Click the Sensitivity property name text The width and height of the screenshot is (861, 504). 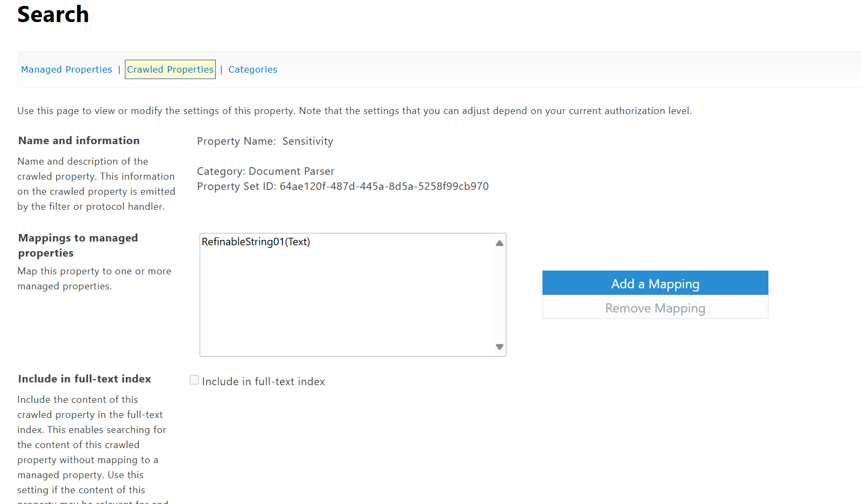[x=307, y=141]
